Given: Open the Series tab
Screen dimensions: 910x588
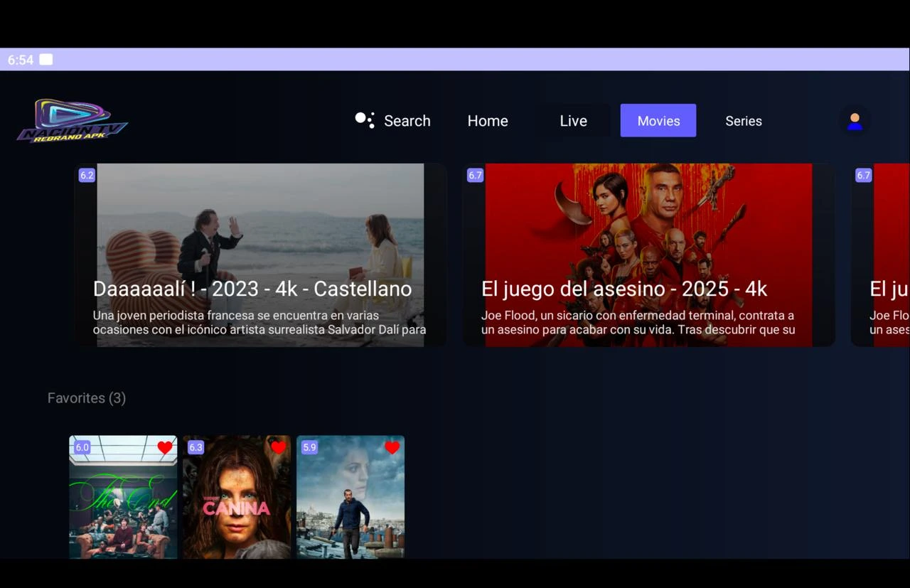Looking at the screenshot, I should coord(744,121).
